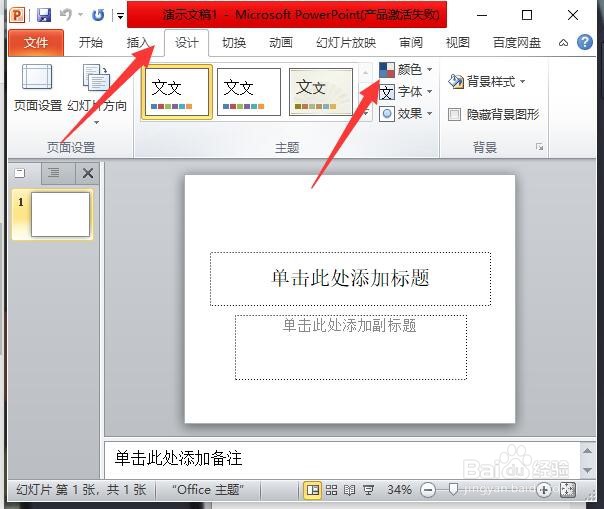Switch to Slide Sorter view icon
The height and width of the screenshot is (509, 604).
(x=331, y=490)
